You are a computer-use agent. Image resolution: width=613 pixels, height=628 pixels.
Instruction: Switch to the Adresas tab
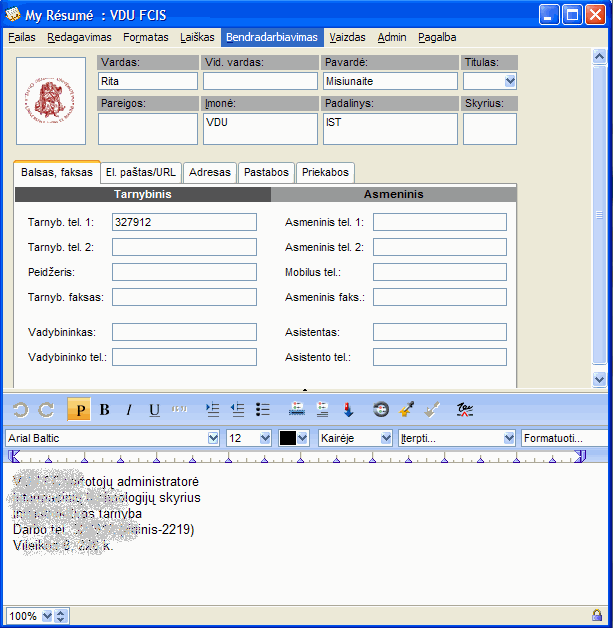[210, 172]
